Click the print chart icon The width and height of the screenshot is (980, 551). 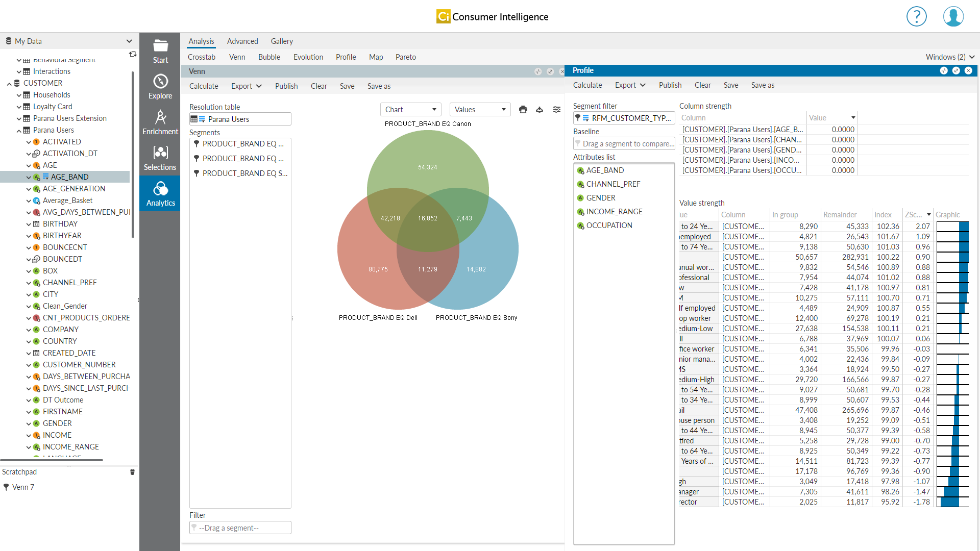523,110
